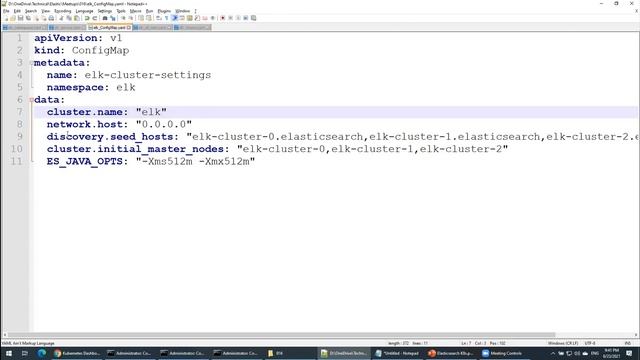
Task: Open the Run menu
Action: coord(149,11)
